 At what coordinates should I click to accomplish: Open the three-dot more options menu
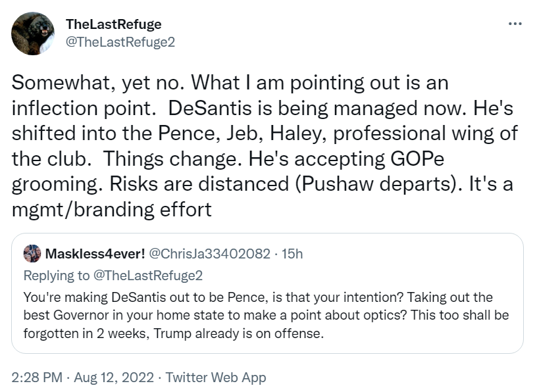click(515, 24)
